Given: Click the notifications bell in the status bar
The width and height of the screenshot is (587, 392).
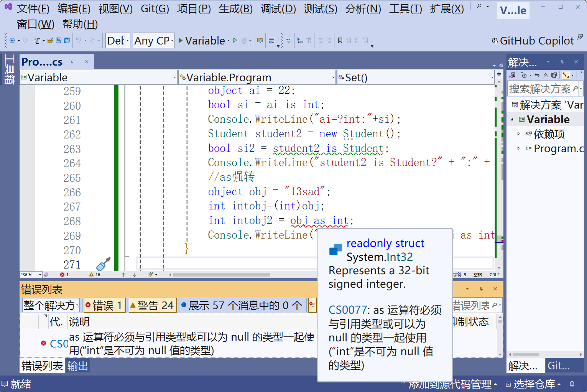Looking at the screenshot, I should [572, 384].
